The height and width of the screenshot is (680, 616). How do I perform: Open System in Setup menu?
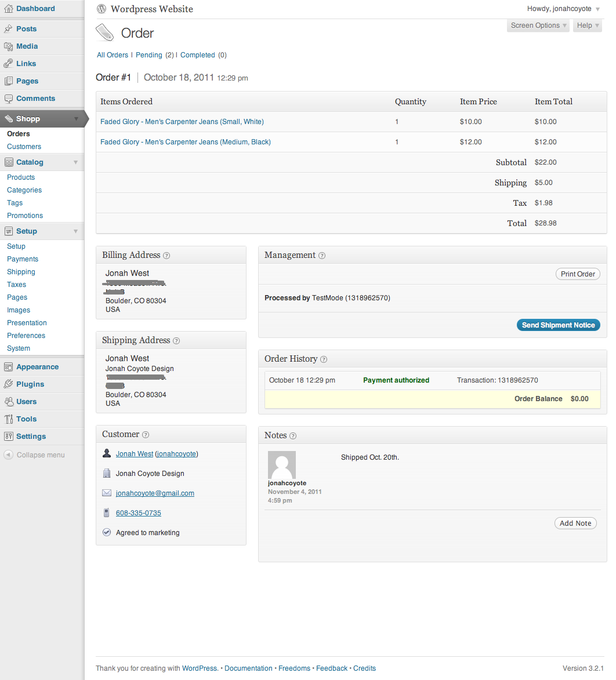coord(19,348)
